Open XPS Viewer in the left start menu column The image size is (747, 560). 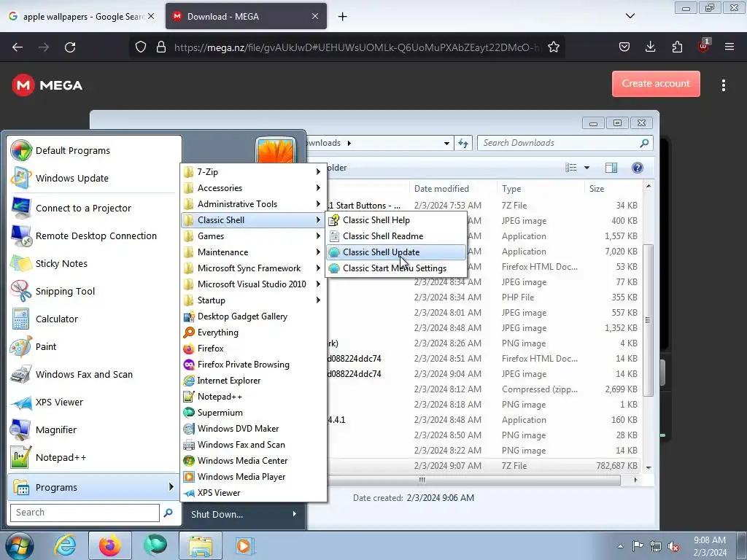click(94, 402)
